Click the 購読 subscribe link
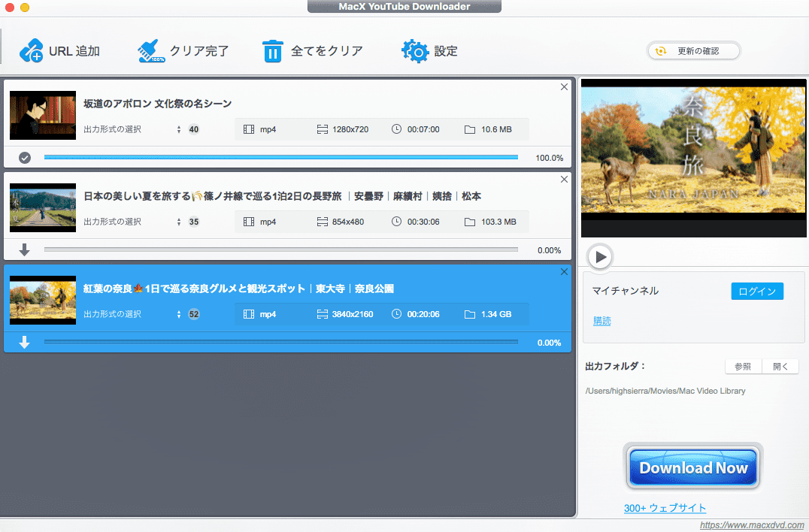 click(601, 321)
